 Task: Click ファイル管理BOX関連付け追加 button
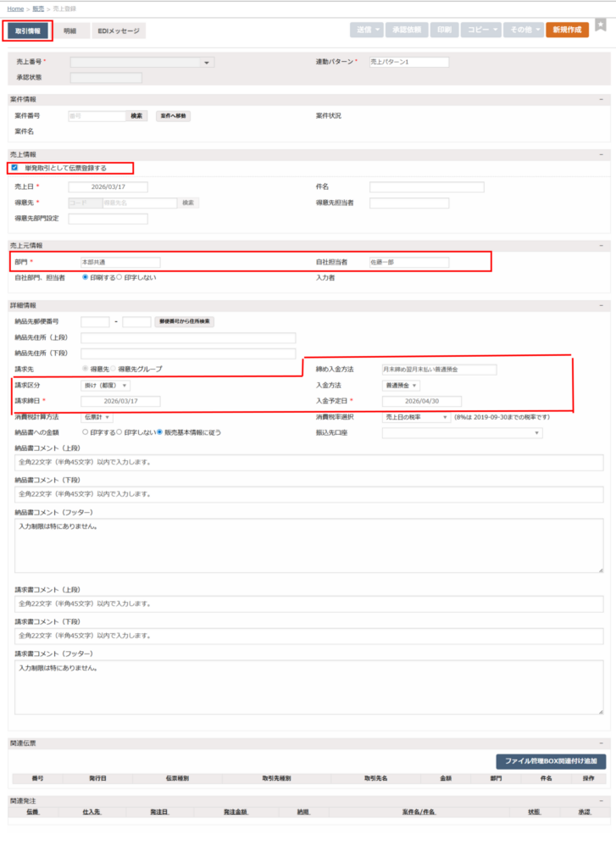click(551, 761)
